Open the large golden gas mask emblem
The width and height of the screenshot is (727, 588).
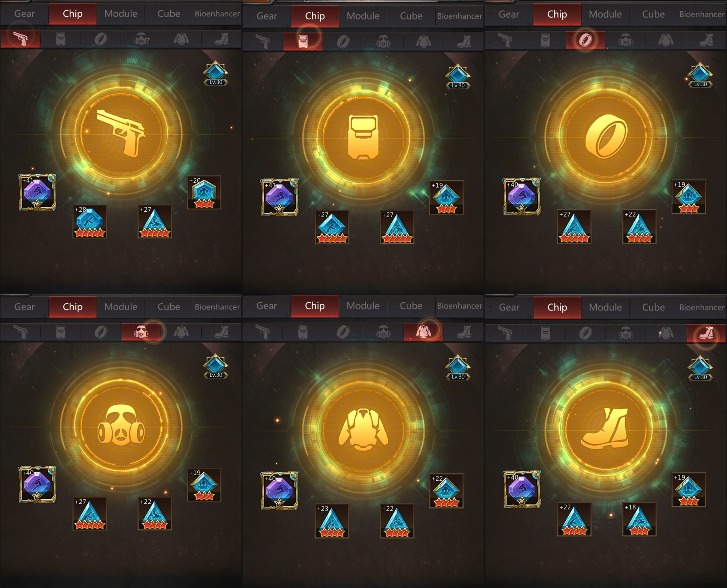point(121,426)
